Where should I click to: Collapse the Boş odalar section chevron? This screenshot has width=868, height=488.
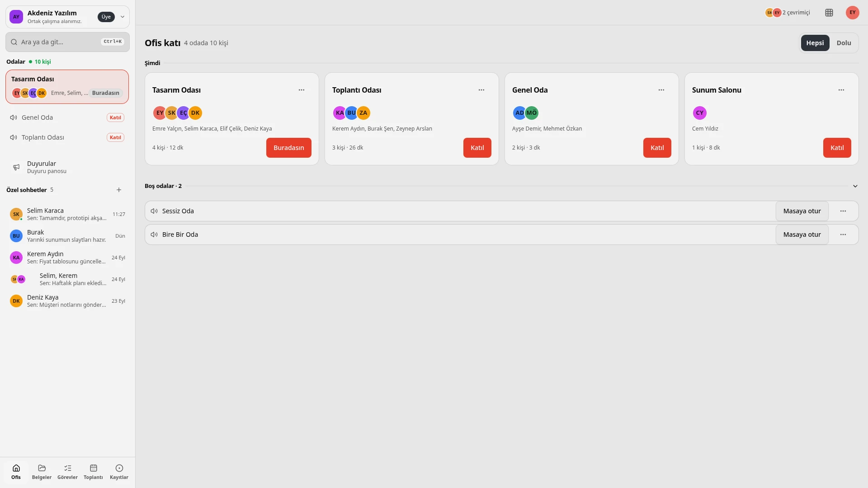click(x=855, y=186)
